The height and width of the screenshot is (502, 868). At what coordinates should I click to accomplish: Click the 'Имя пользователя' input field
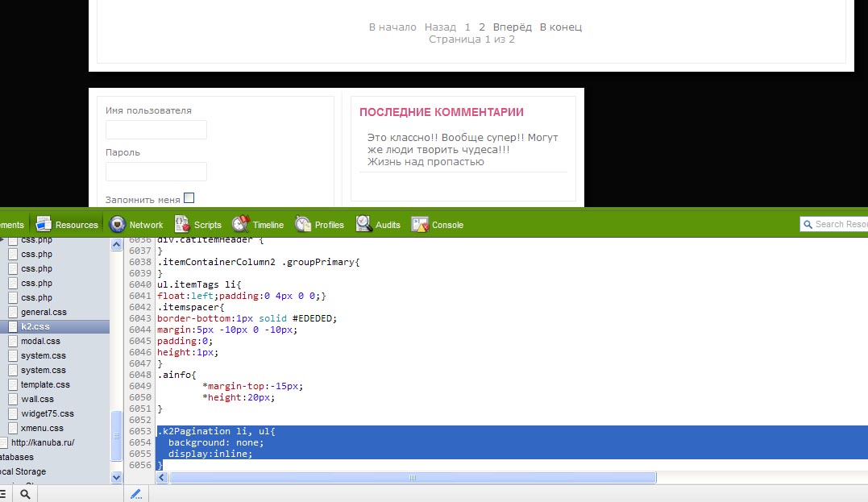156,130
